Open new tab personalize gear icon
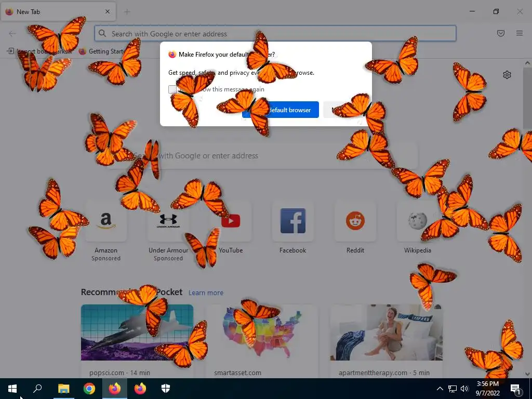 pyautogui.click(x=507, y=75)
